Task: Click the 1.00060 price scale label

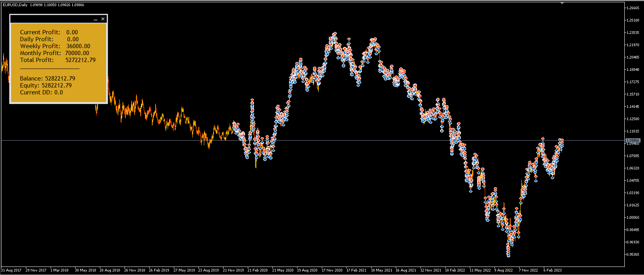Action: pyautogui.click(x=633, y=218)
